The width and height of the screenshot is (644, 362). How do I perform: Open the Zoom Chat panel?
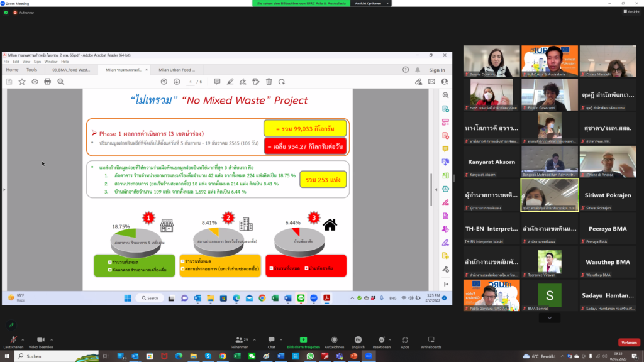tap(271, 342)
